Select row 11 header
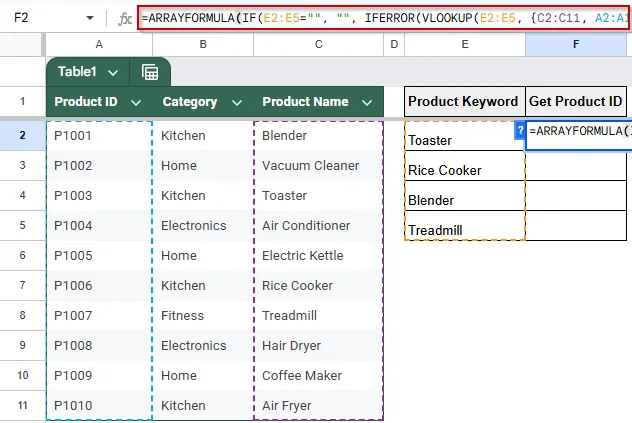The image size is (632, 423). click(23, 405)
